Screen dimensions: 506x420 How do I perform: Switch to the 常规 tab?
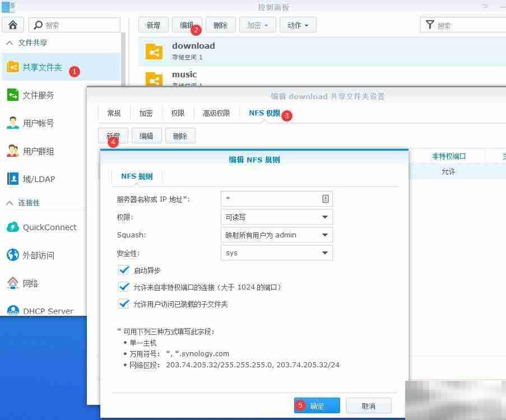114,113
